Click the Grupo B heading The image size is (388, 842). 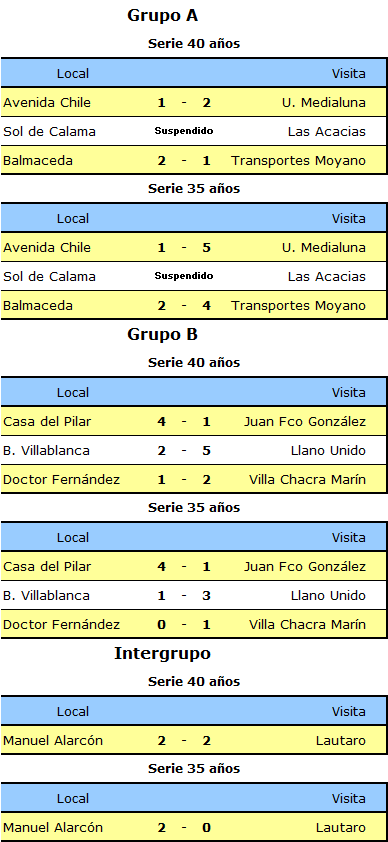click(x=163, y=335)
